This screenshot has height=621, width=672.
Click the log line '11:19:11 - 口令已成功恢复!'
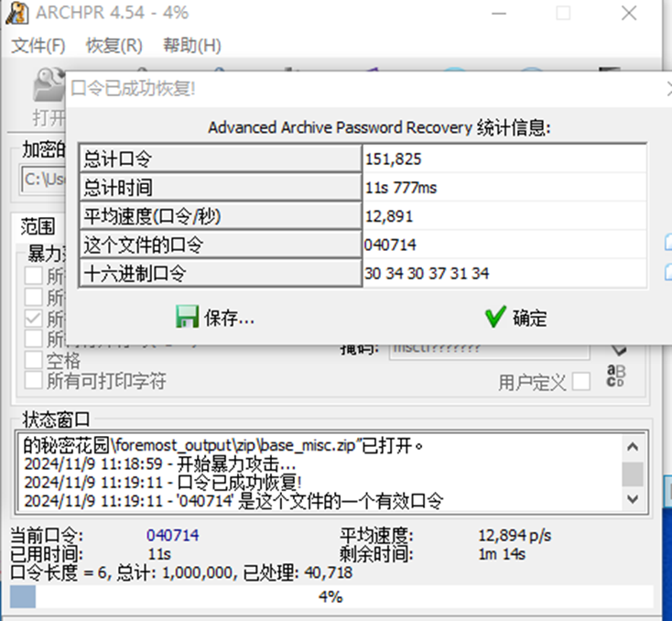click(x=163, y=483)
